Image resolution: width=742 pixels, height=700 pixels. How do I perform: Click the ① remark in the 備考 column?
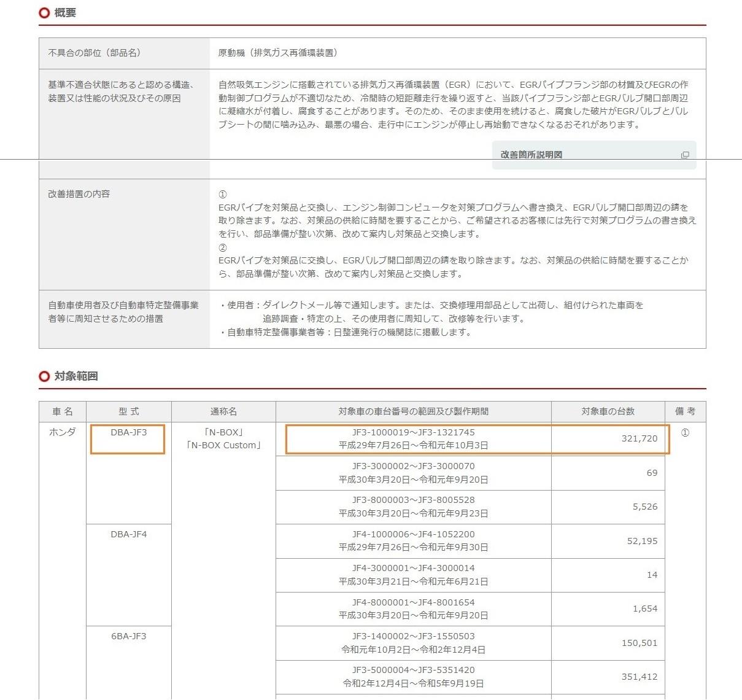(x=686, y=432)
